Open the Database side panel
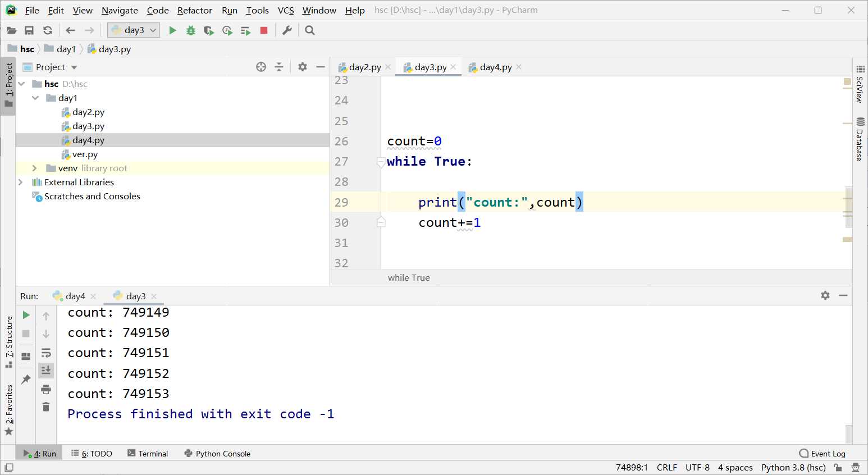The width and height of the screenshot is (868, 475). [860, 139]
